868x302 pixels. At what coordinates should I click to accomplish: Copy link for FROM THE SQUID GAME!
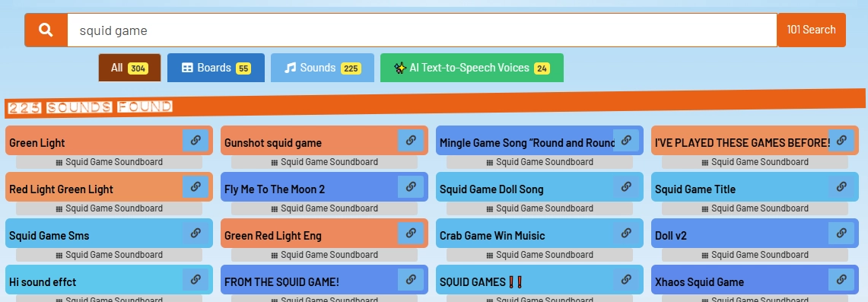pyautogui.click(x=411, y=280)
